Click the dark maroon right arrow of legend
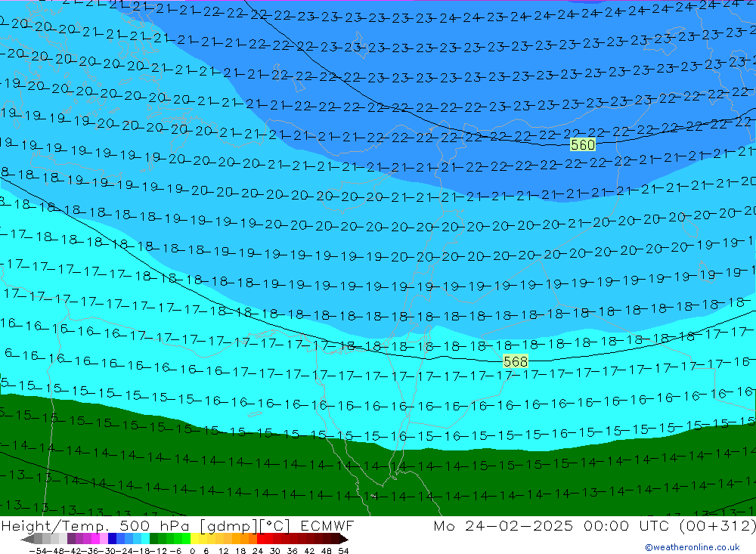The height and width of the screenshot is (554, 756). click(344, 539)
